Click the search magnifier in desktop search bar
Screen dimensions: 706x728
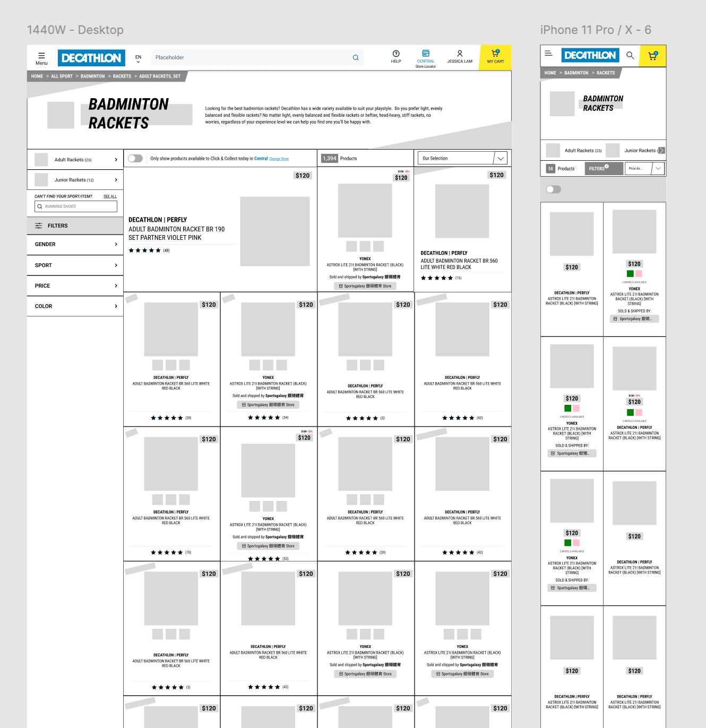356,58
